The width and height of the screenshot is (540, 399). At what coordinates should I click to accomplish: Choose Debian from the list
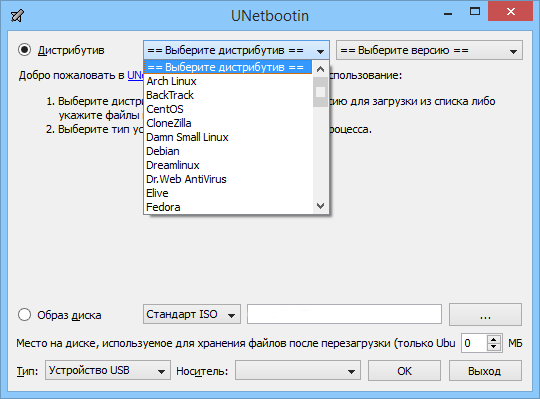point(228,151)
